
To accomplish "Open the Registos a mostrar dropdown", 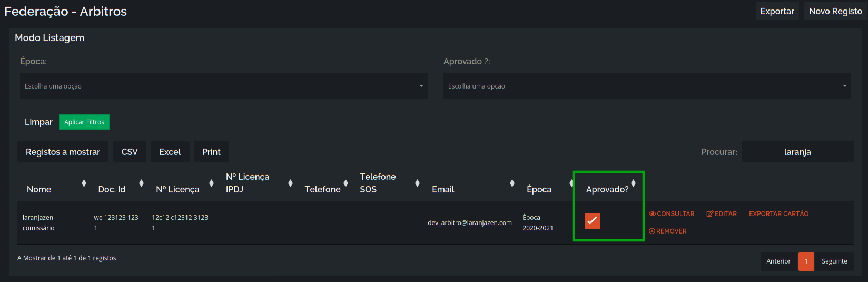I will [63, 152].
